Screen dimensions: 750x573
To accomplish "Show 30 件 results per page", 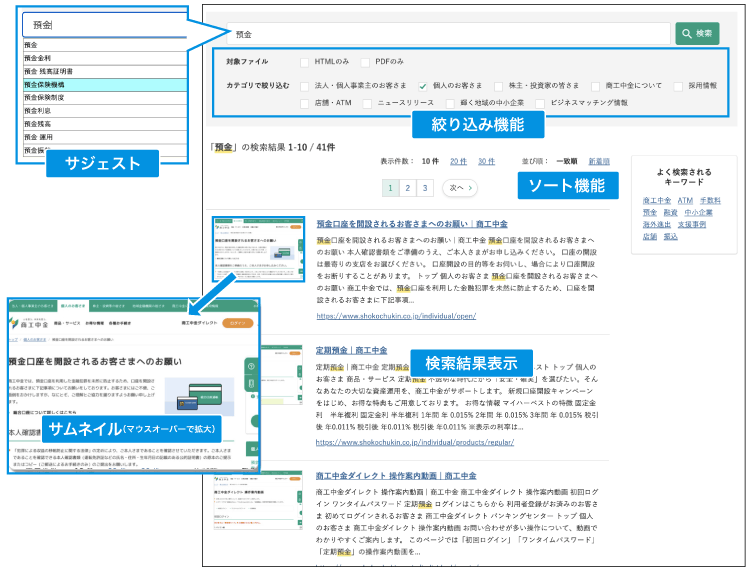I will pyautogui.click(x=486, y=162).
